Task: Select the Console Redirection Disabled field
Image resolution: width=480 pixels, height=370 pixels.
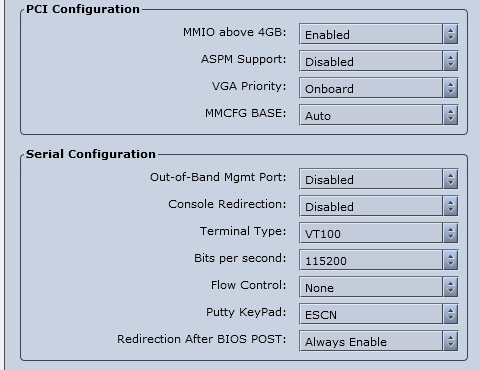Action: pyautogui.click(x=371, y=206)
